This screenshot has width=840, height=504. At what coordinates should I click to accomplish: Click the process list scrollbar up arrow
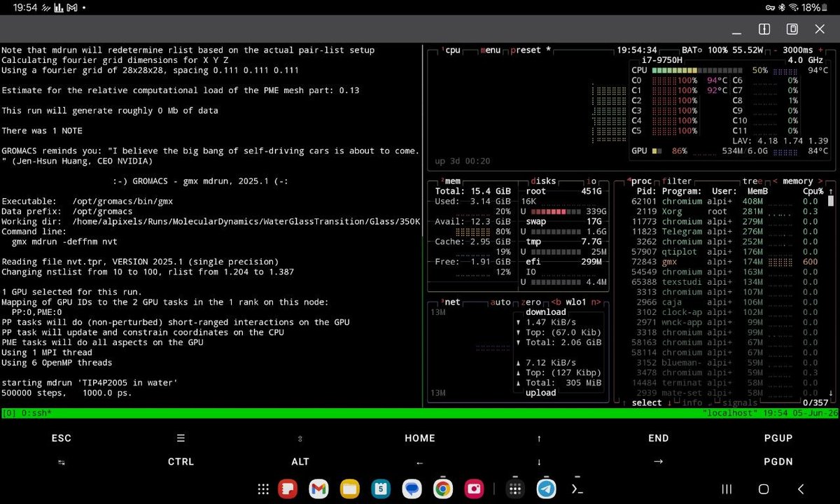[831, 192]
